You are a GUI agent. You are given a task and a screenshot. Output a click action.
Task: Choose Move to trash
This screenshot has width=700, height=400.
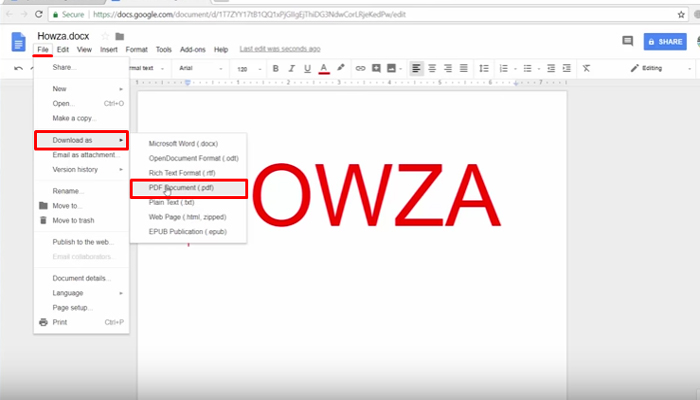point(81,221)
